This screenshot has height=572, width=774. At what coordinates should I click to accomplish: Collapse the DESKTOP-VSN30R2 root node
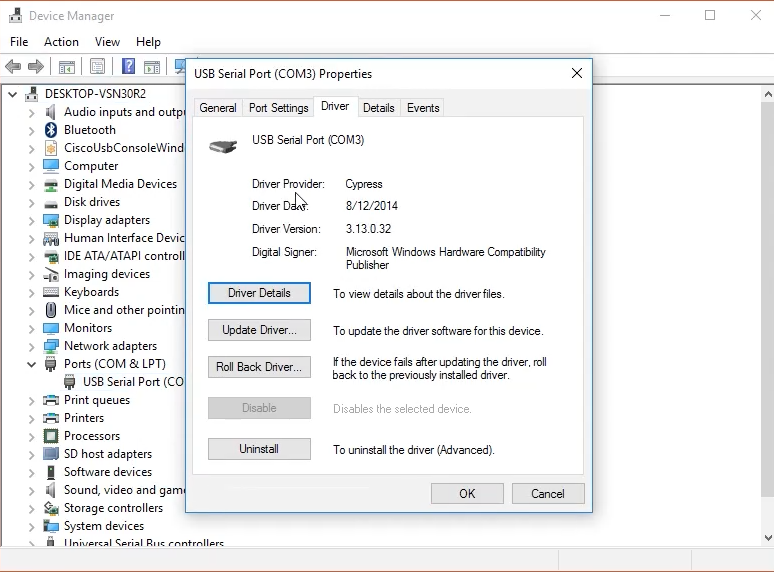(13, 94)
